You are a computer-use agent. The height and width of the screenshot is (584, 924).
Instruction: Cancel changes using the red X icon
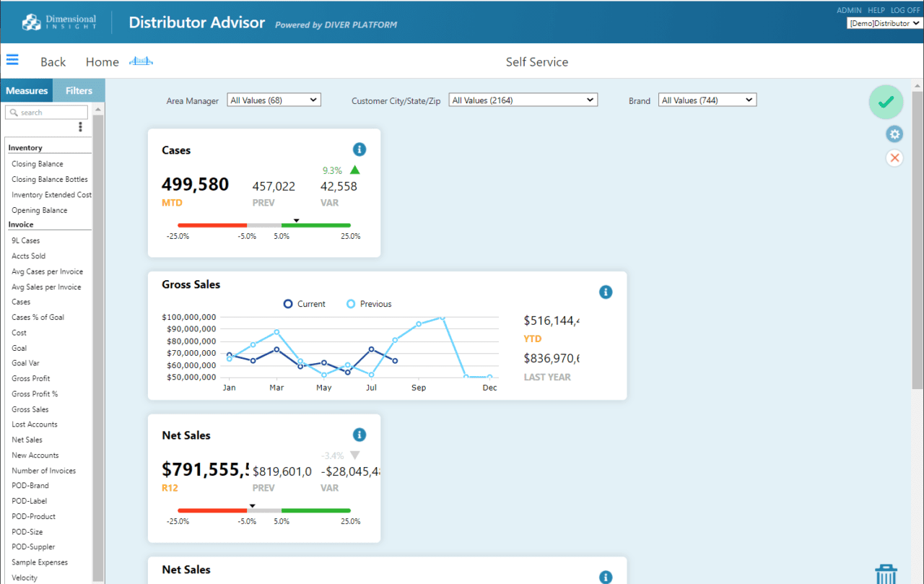[894, 158]
